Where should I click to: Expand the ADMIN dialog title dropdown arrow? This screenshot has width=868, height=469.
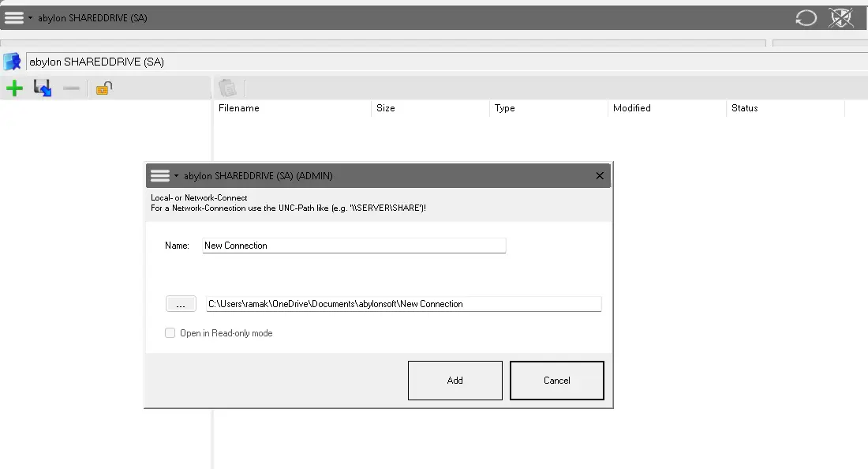(x=177, y=176)
